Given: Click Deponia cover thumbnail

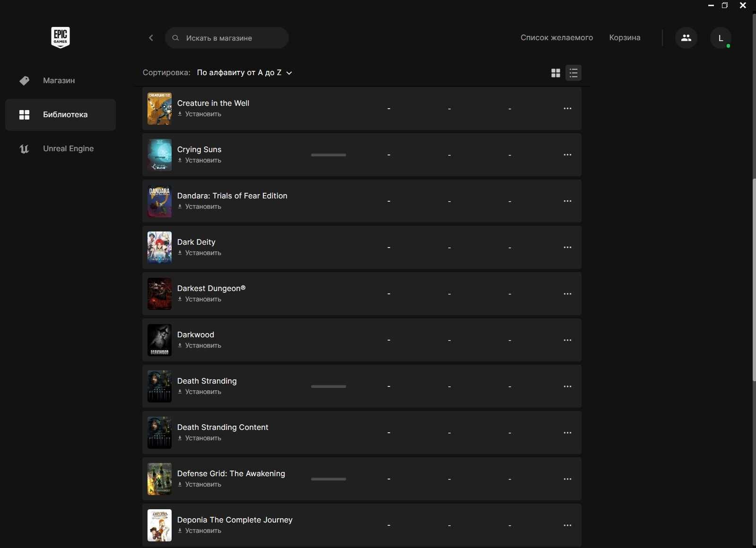Looking at the screenshot, I should (x=159, y=525).
